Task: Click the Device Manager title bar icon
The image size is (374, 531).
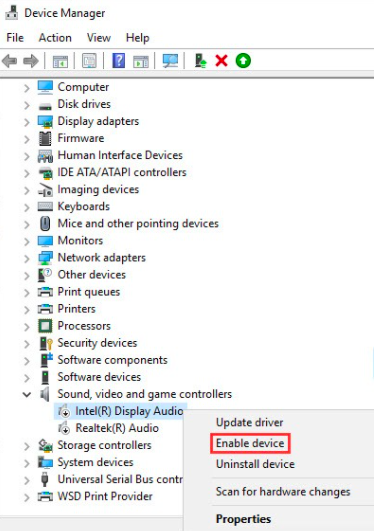Action: pos(12,13)
